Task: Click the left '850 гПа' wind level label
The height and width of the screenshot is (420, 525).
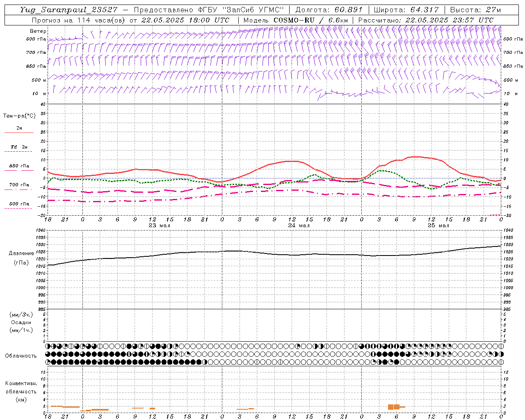Action: point(36,66)
